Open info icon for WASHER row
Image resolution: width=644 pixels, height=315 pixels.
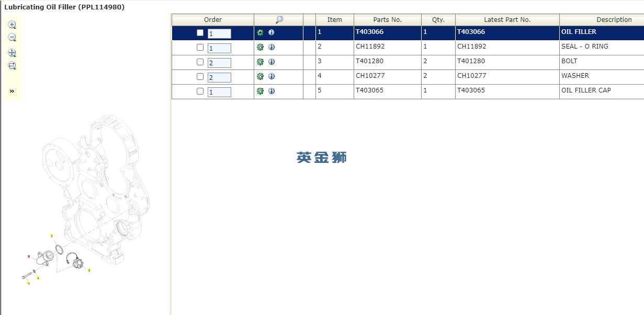click(x=272, y=76)
